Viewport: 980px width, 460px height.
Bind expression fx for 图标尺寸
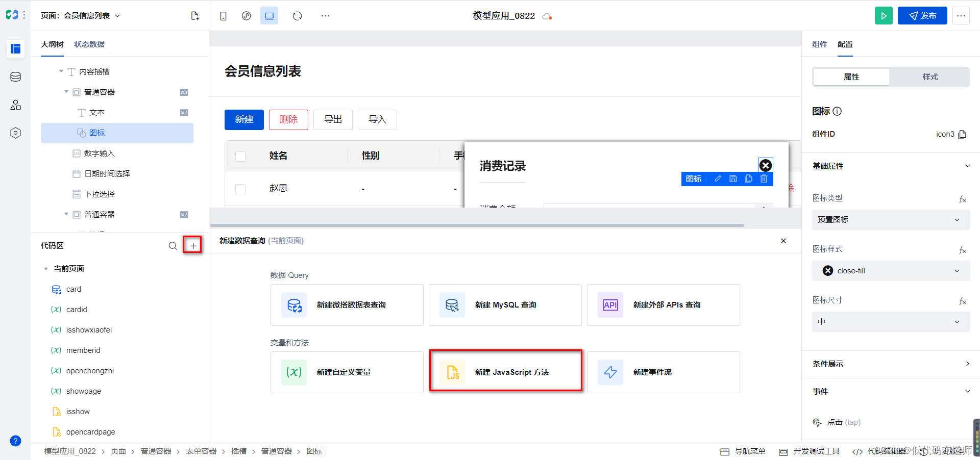click(x=963, y=301)
